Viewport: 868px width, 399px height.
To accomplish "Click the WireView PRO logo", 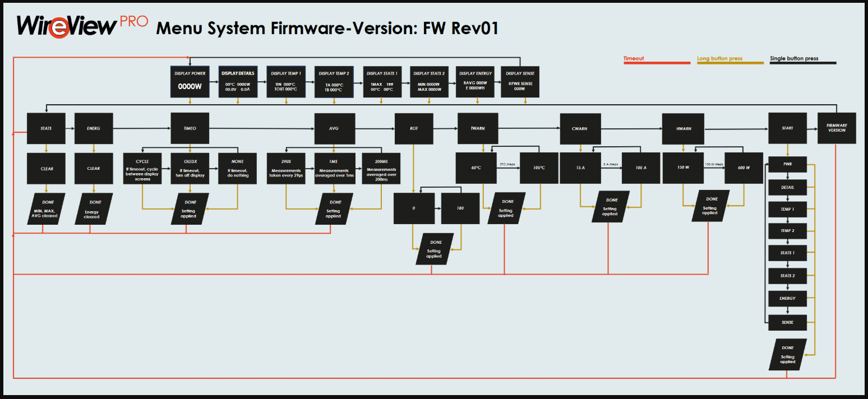I will [83, 26].
